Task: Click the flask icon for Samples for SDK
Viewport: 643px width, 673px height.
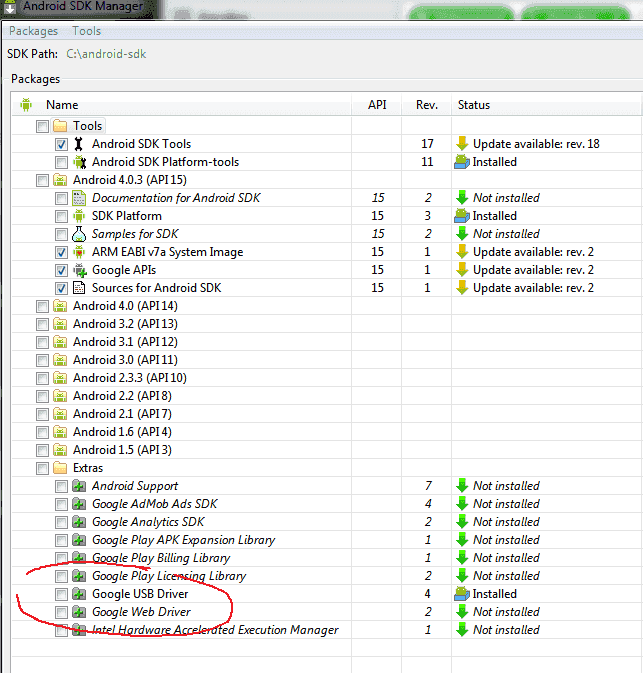Action: click(79, 234)
